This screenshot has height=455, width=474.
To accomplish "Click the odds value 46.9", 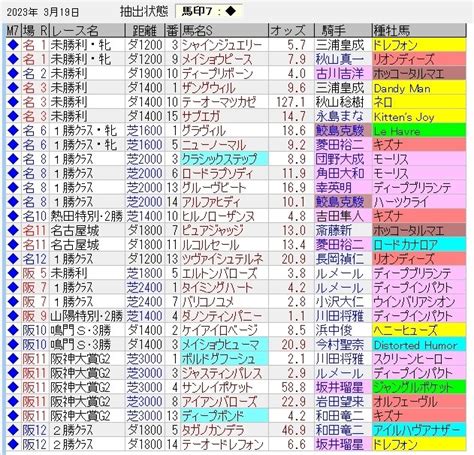I will (294, 430).
